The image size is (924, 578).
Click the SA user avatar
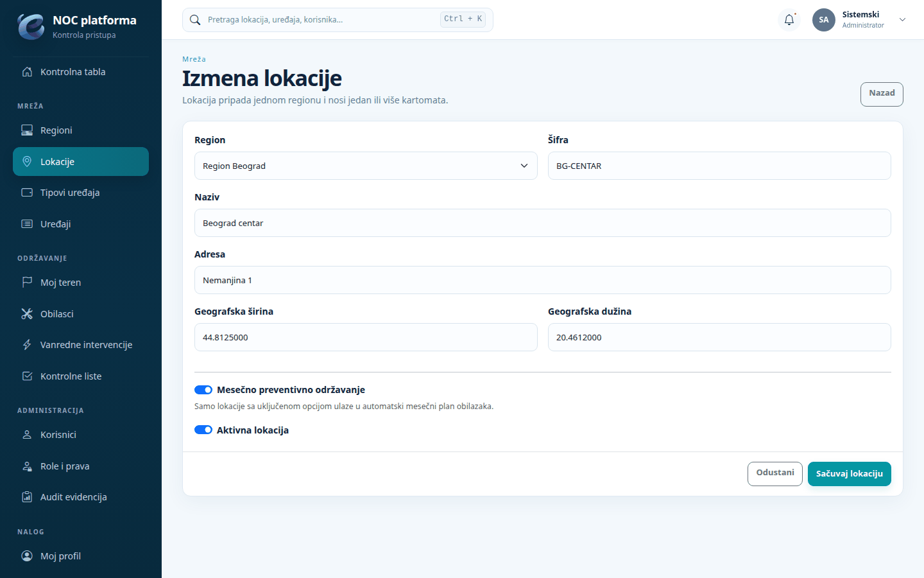pos(824,20)
